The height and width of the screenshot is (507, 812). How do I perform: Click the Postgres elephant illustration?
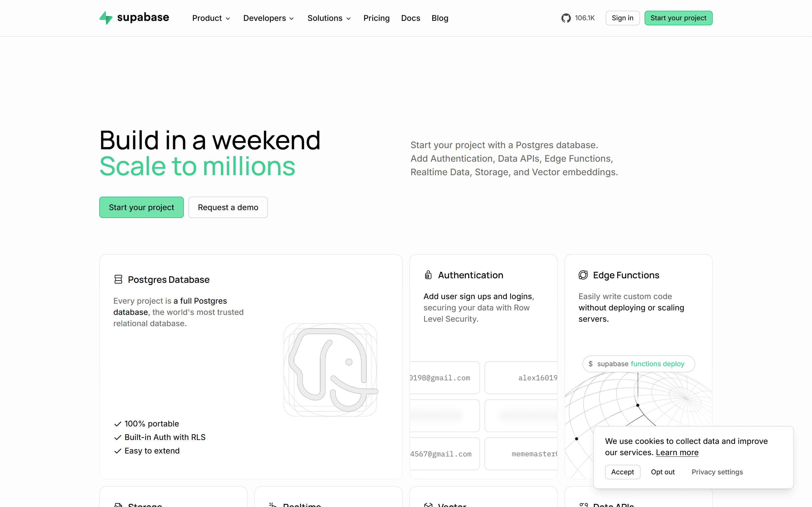(x=330, y=370)
